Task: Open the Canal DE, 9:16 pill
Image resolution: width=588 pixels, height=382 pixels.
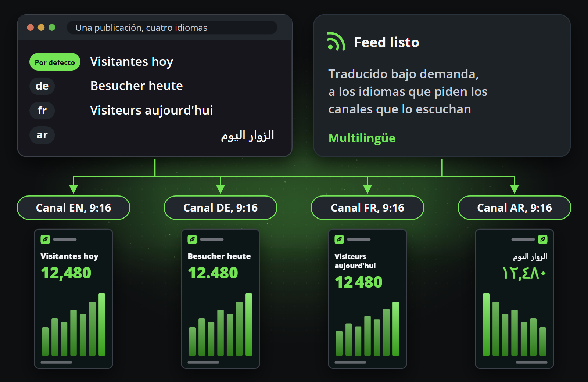Action: 220,208
